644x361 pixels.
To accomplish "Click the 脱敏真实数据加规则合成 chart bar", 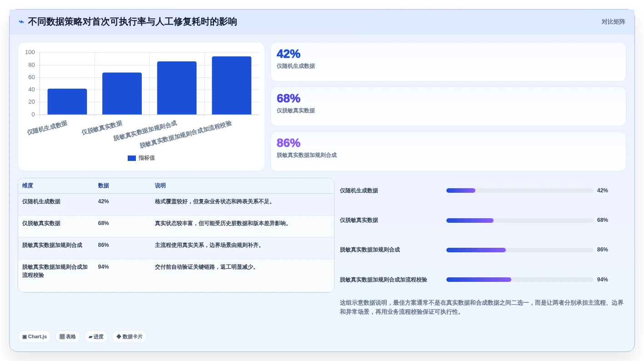I will [x=177, y=88].
